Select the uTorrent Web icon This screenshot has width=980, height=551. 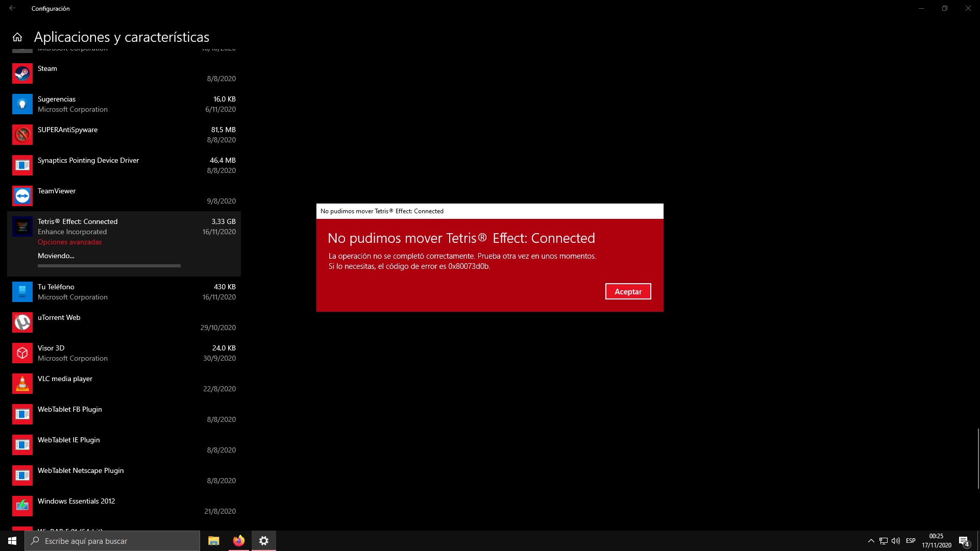pyautogui.click(x=22, y=322)
